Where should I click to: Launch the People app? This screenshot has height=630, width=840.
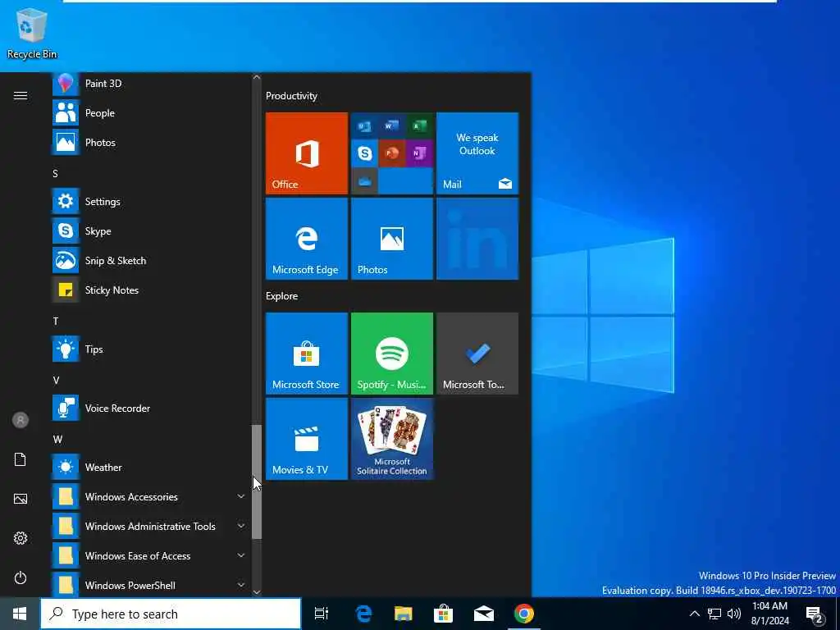tap(150, 113)
